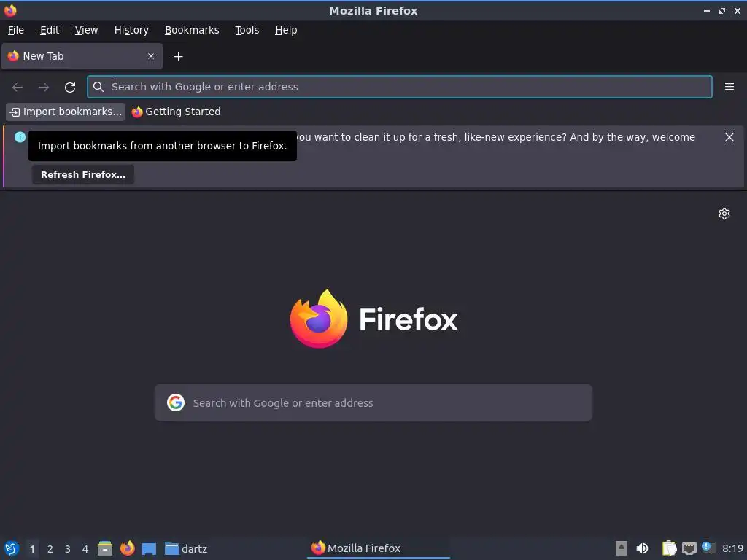Maximize the Firefox window
Screen dimensions: 747x560
click(x=722, y=10)
